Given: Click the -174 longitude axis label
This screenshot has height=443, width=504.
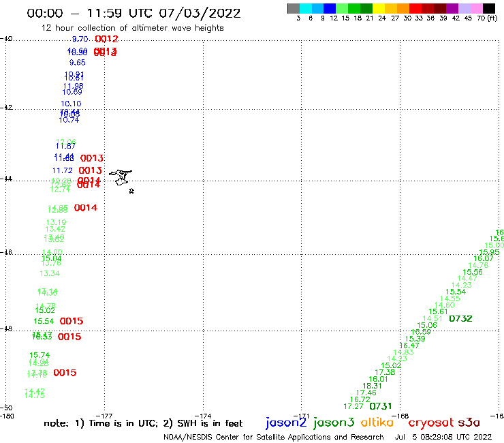Looking at the screenshot, I should [203, 416].
